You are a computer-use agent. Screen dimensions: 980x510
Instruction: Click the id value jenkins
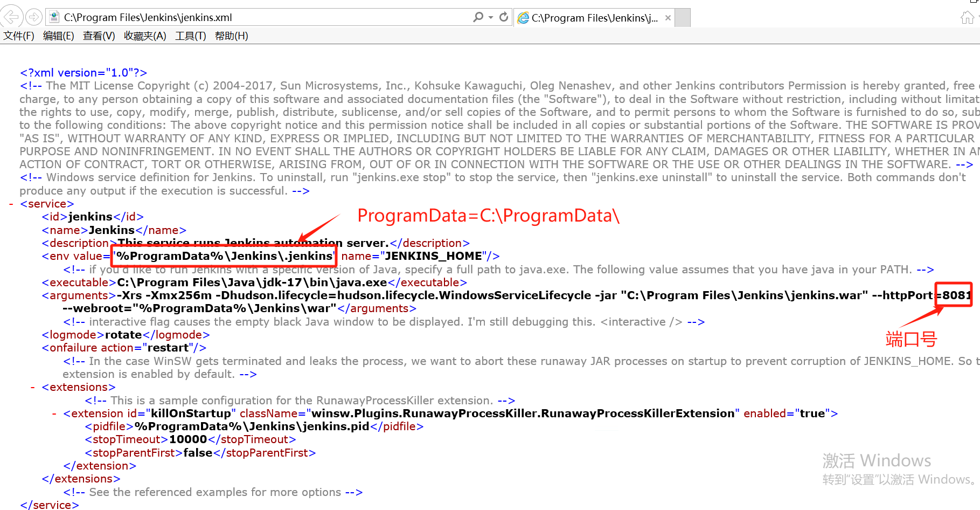pos(90,217)
